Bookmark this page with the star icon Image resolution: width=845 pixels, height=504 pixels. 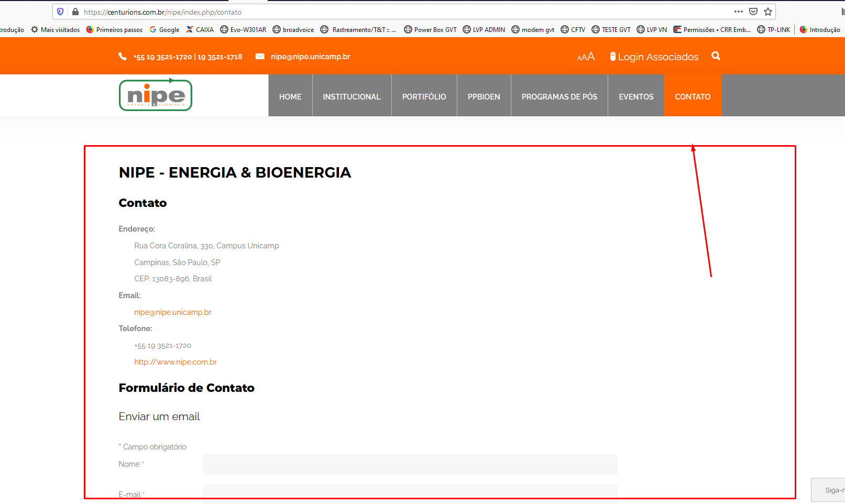[x=768, y=12]
